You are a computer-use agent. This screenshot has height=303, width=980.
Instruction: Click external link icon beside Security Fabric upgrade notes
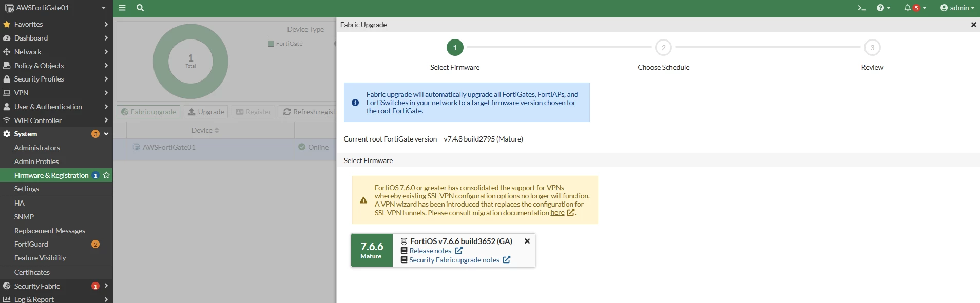507,259
